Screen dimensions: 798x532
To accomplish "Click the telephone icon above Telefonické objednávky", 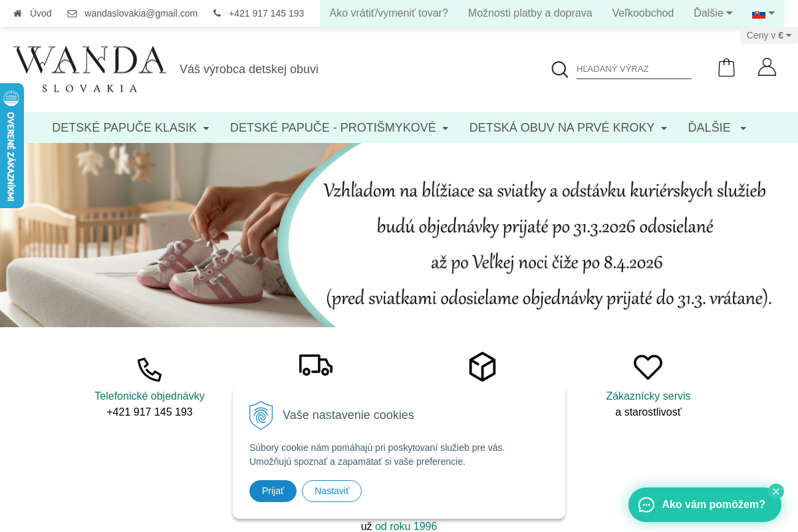I will (150, 370).
